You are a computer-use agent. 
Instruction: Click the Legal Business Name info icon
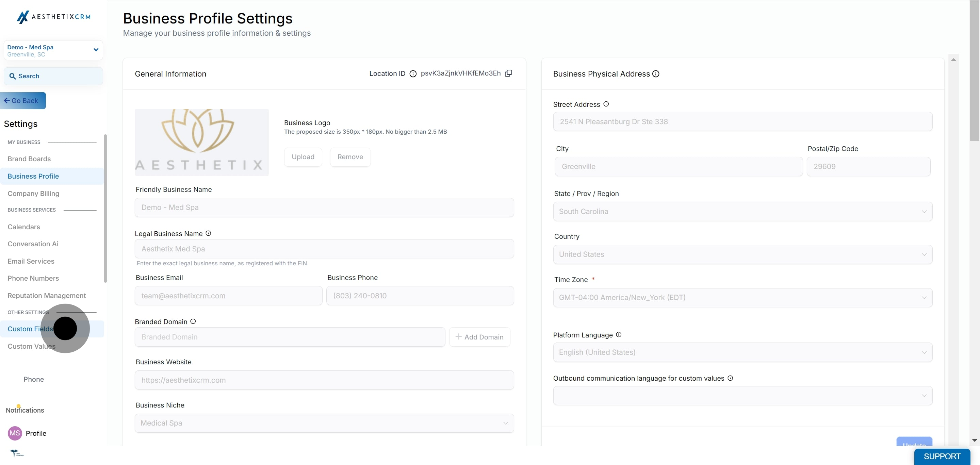coord(208,233)
